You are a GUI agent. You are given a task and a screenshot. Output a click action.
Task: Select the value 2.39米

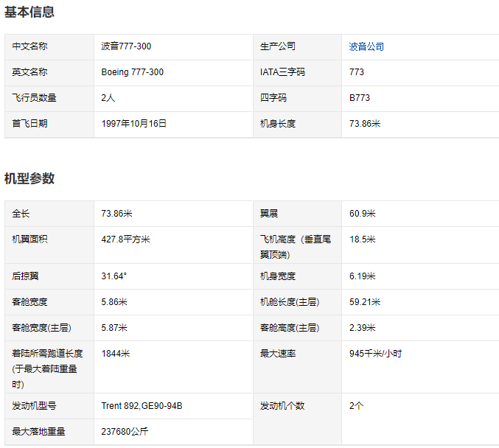(x=363, y=328)
